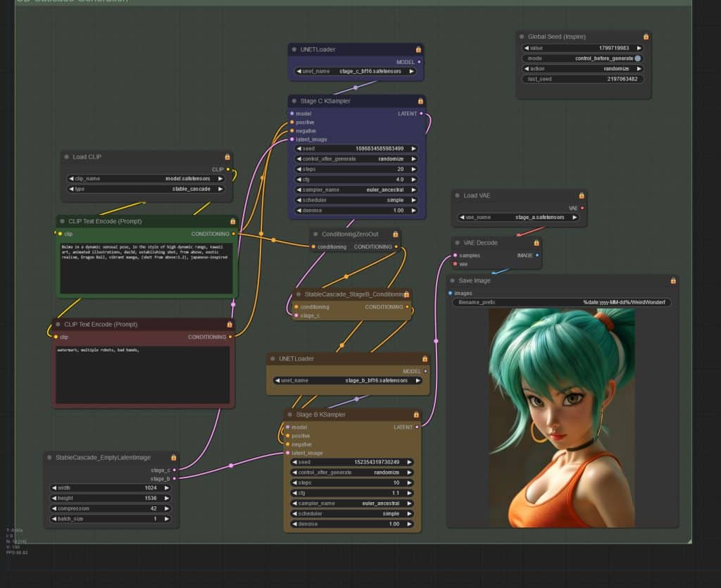Click the lock icon on ConditioningZeroOut
The image size is (721, 588).
(x=396, y=234)
